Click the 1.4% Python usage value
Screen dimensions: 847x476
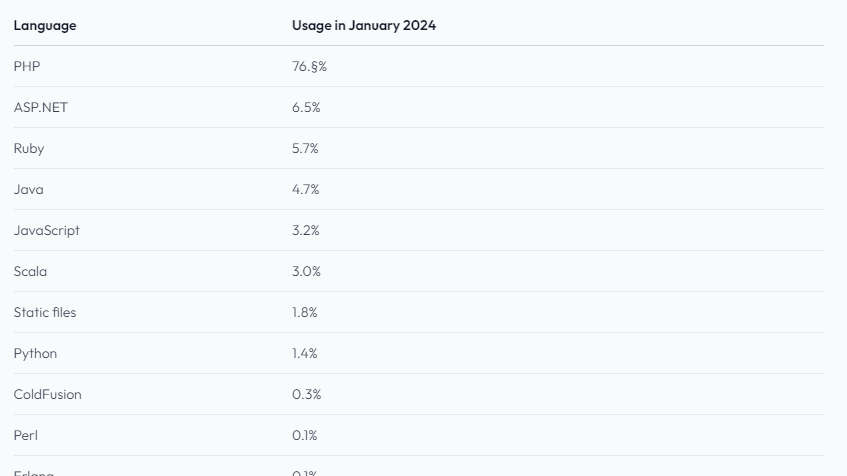click(305, 354)
